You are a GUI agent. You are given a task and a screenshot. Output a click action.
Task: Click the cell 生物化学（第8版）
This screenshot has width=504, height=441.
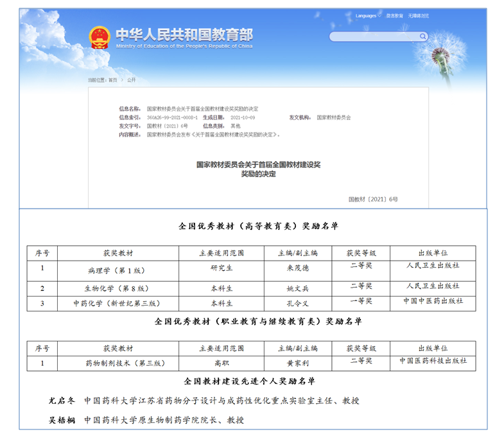[x=117, y=289]
